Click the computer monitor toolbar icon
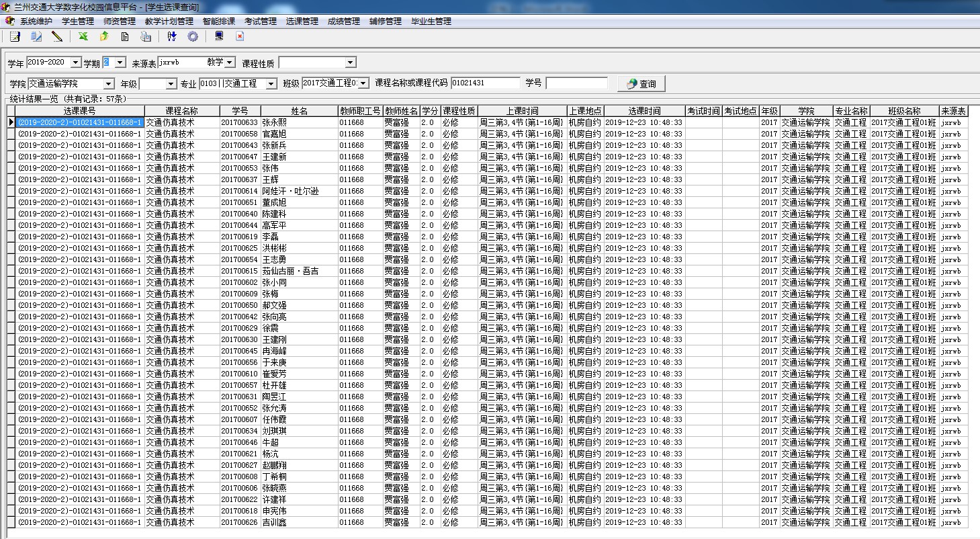This screenshot has height=539, width=980. coord(218,37)
